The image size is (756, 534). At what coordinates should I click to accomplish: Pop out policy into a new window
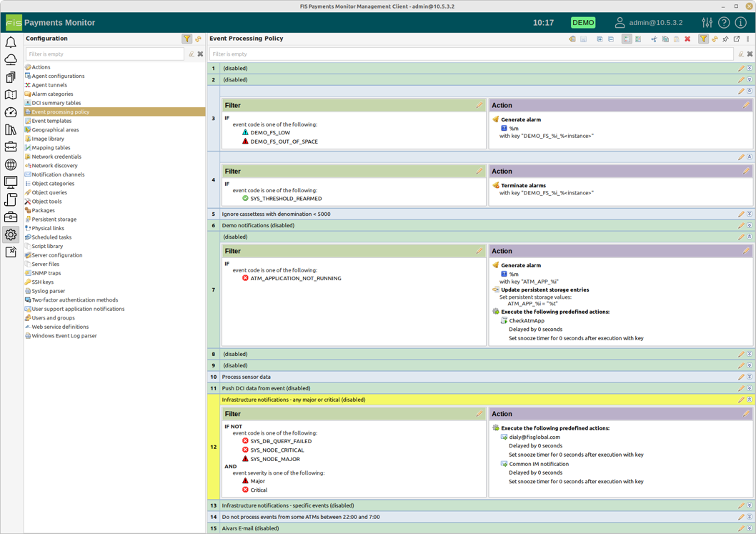coord(736,39)
